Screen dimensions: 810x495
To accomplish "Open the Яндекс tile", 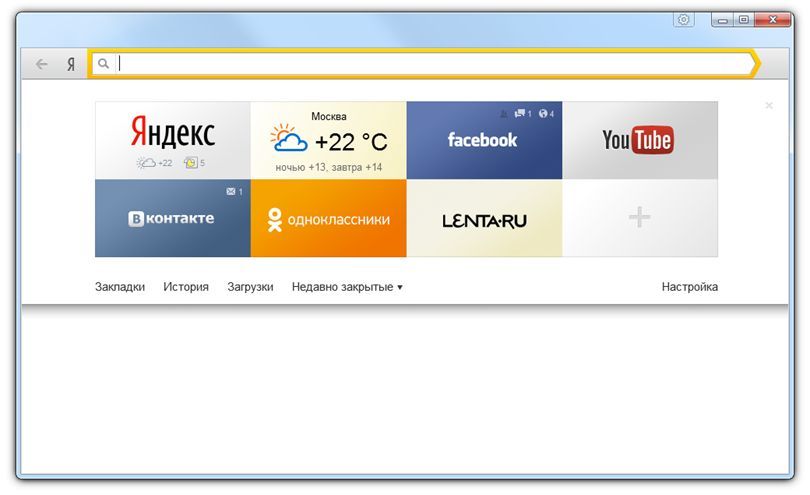I will click(173, 140).
